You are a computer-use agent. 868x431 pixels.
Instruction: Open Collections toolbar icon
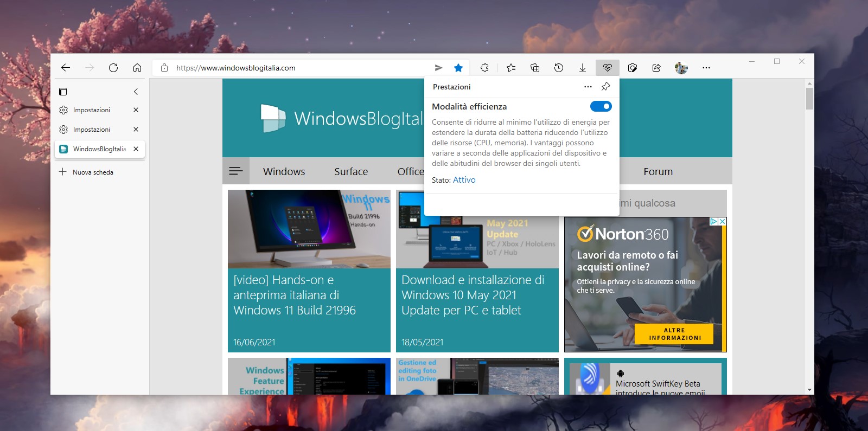[535, 68]
